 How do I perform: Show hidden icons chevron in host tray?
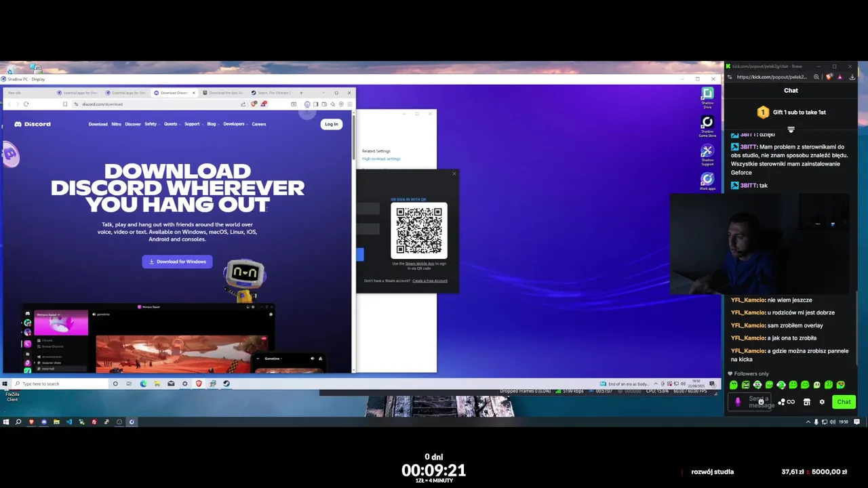[808, 422]
